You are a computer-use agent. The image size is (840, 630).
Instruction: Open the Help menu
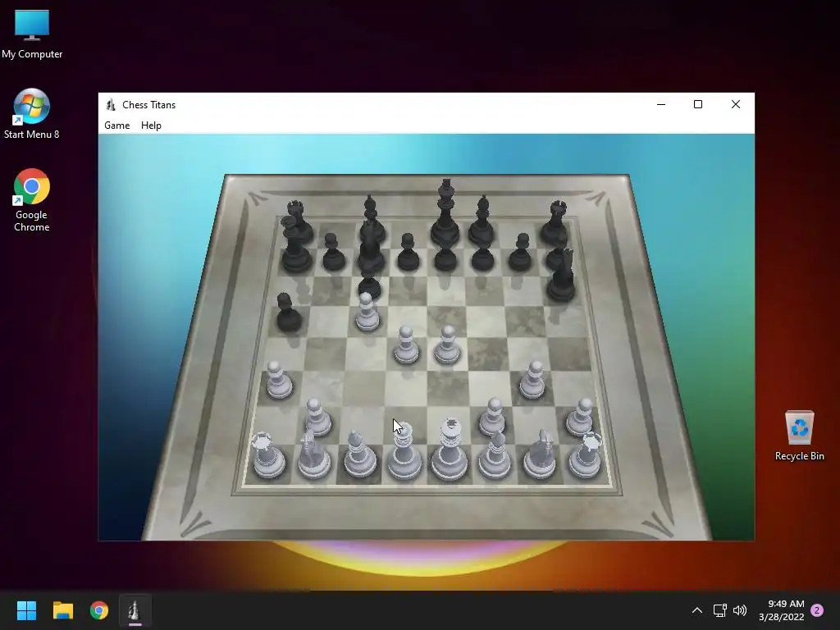[x=151, y=126]
